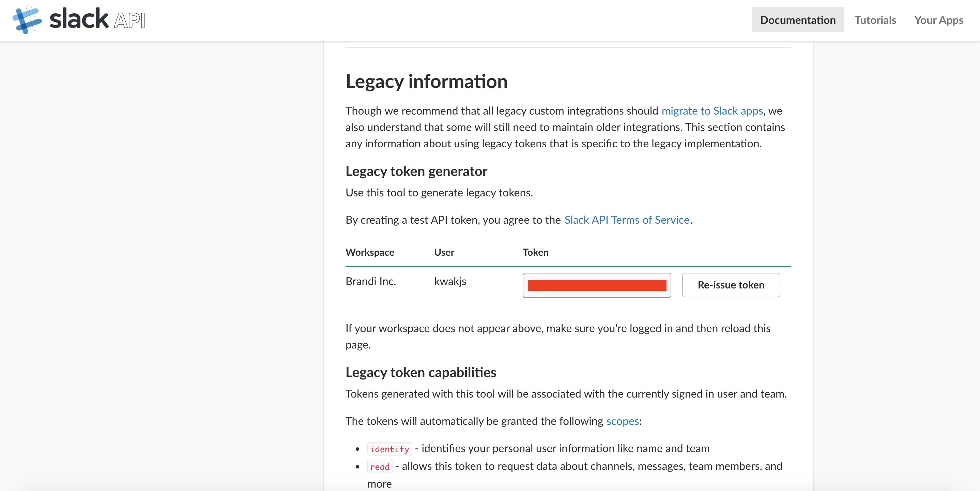The width and height of the screenshot is (980, 491).
Task: Click the kwakjs user cell
Action: pos(450,281)
